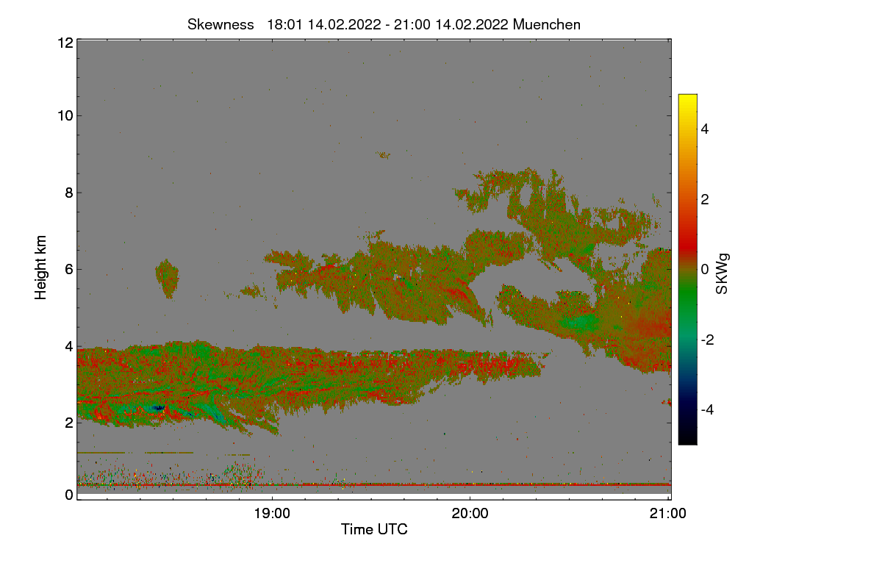
Task: Click the "20:00" time tick label
Action: click(x=470, y=514)
